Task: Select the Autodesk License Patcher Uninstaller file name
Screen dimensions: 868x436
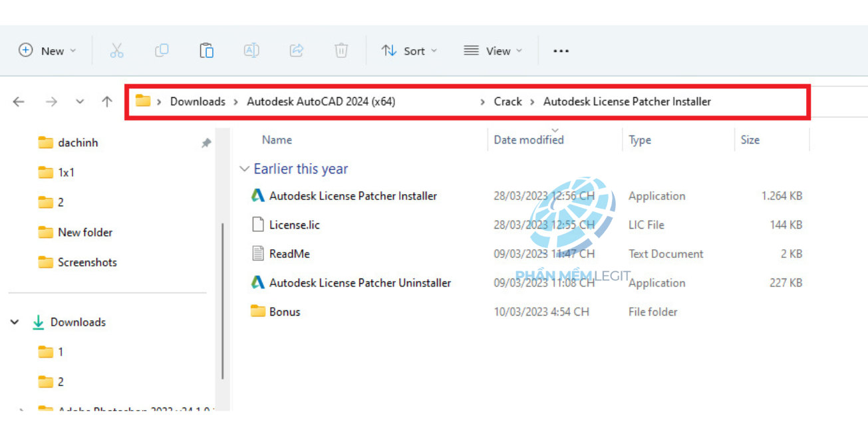Action: [360, 283]
